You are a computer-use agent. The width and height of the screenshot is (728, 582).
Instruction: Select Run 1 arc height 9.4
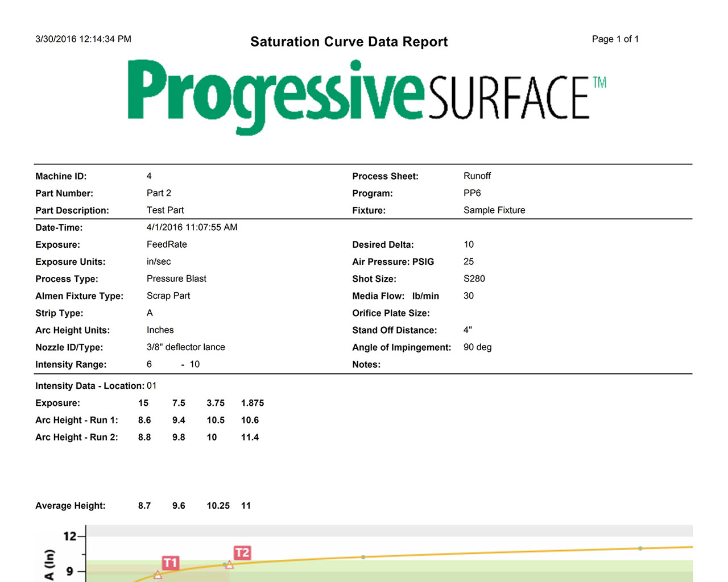tap(179, 420)
